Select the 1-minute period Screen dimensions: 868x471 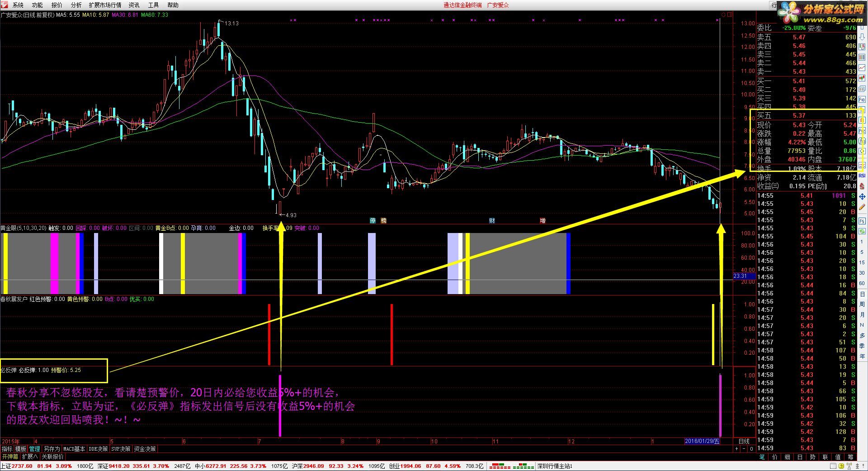tap(862, 242)
